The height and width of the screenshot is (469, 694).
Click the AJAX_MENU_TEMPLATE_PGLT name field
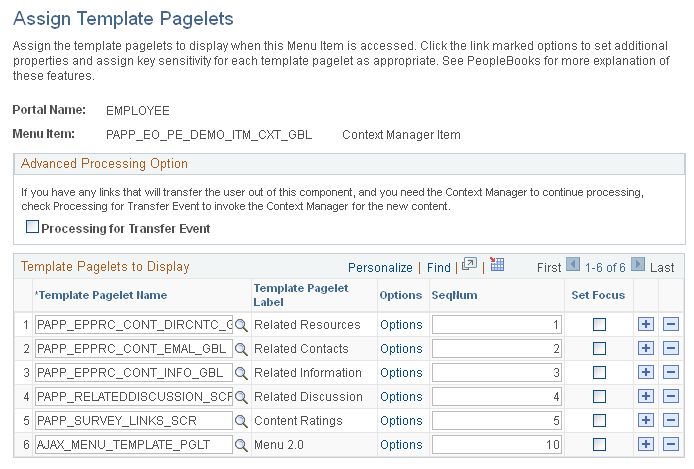[134, 444]
